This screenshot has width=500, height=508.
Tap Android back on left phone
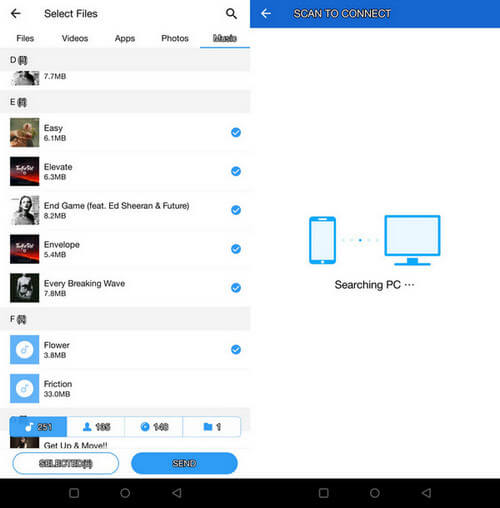coord(177,493)
